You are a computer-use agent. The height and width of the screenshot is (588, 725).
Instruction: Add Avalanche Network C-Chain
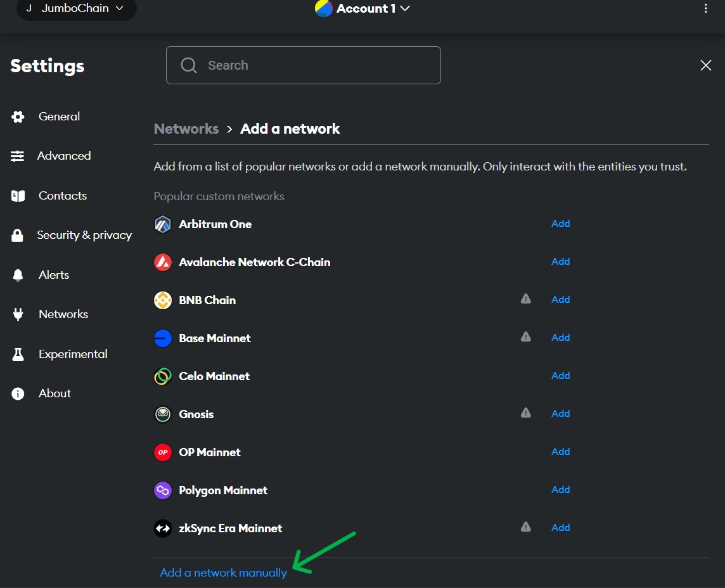560,262
